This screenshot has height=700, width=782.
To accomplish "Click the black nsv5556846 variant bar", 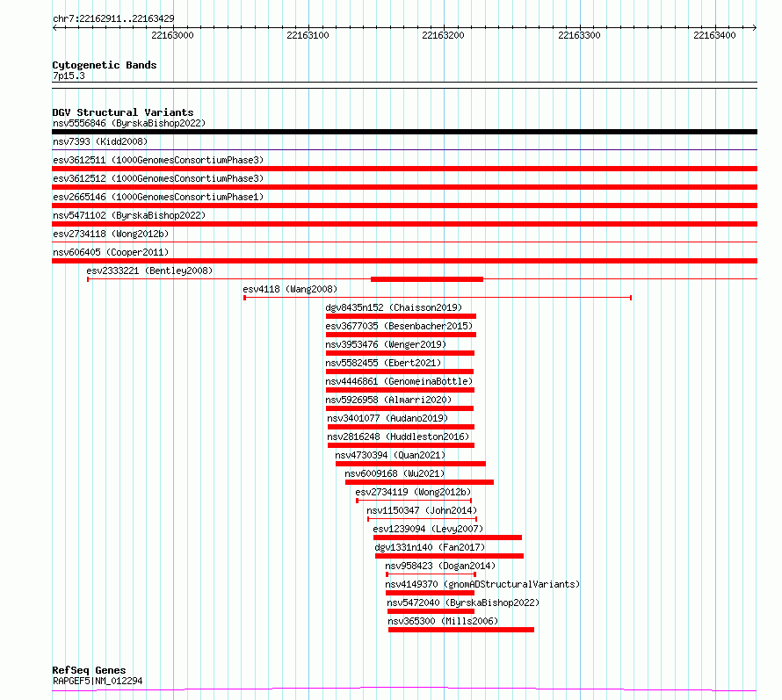I will tap(404, 132).
